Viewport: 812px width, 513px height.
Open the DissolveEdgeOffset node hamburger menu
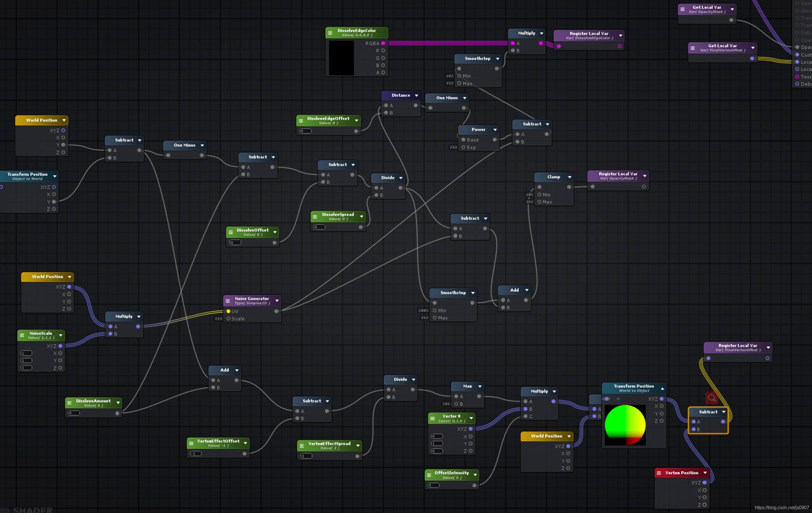tap(301, 120)
